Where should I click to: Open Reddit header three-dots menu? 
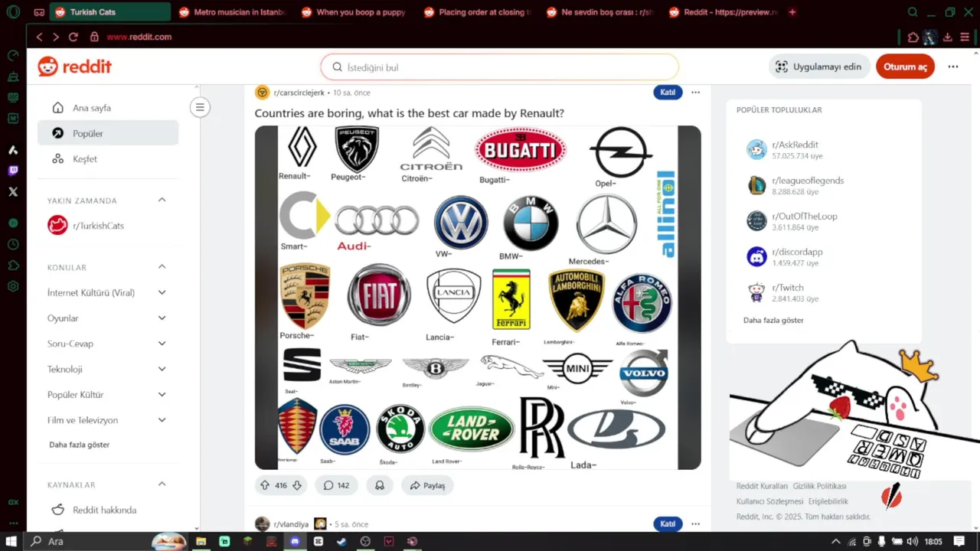click(953, 67)
